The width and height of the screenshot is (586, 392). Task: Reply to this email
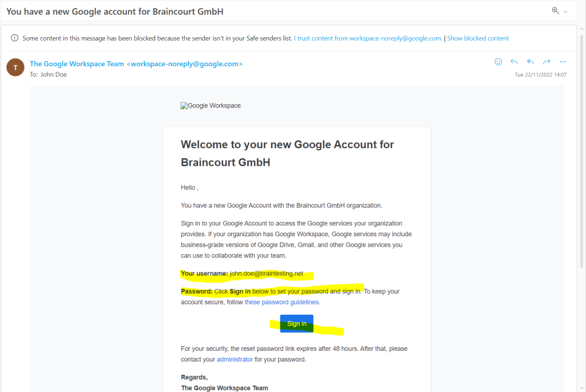click(514, 62)
